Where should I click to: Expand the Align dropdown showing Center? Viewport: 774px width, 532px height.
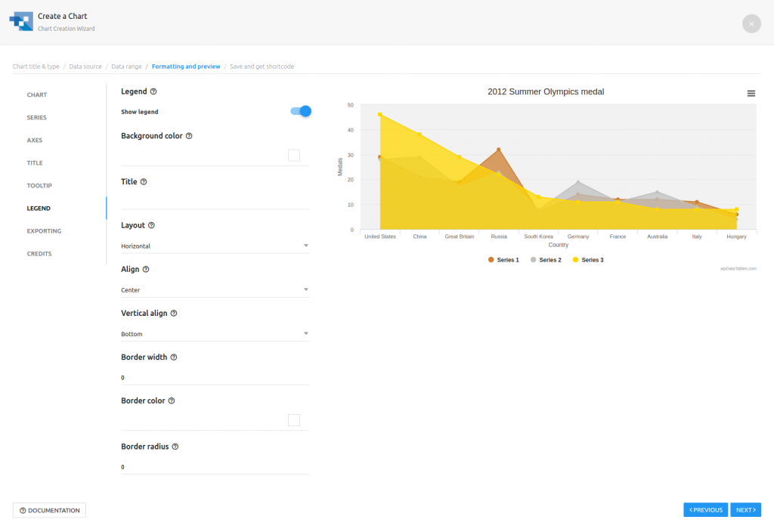tap(215, 289)
